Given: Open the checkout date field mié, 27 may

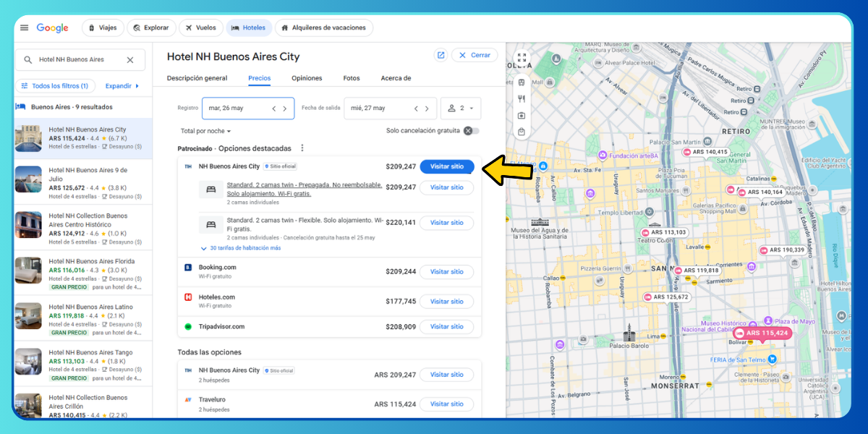Looking at the screenshot, I should (x=391, y=109).
